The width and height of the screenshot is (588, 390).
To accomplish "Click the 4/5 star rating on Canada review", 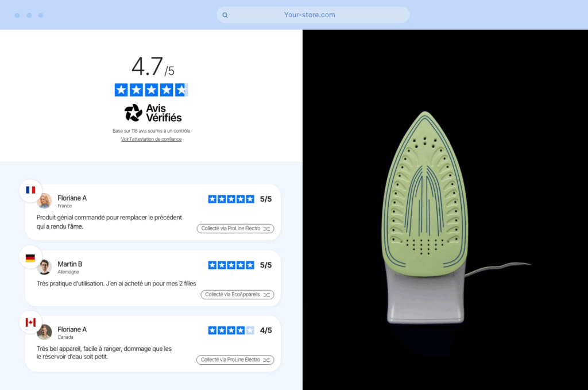I will pyautogui.click(x=231, y=330).
